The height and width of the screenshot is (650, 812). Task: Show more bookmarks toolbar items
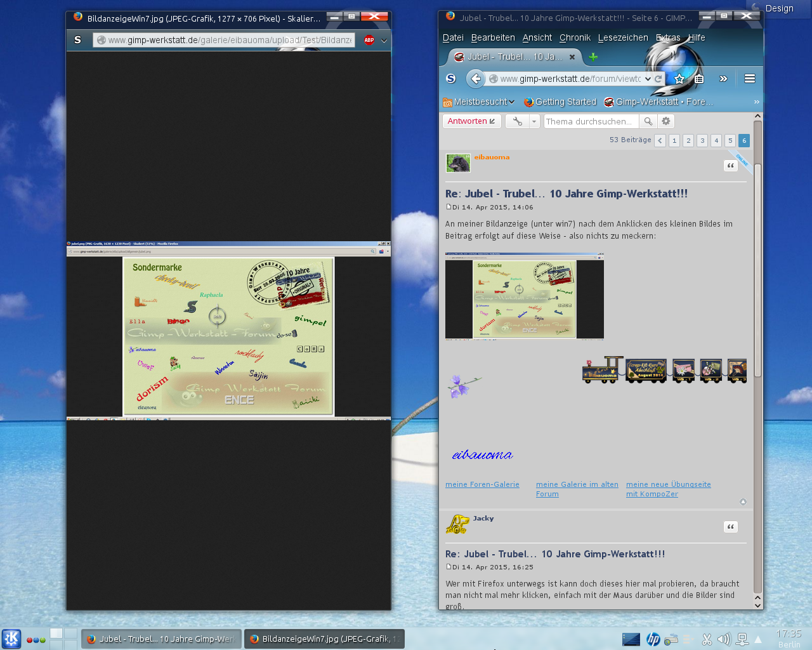click(756, 102)
